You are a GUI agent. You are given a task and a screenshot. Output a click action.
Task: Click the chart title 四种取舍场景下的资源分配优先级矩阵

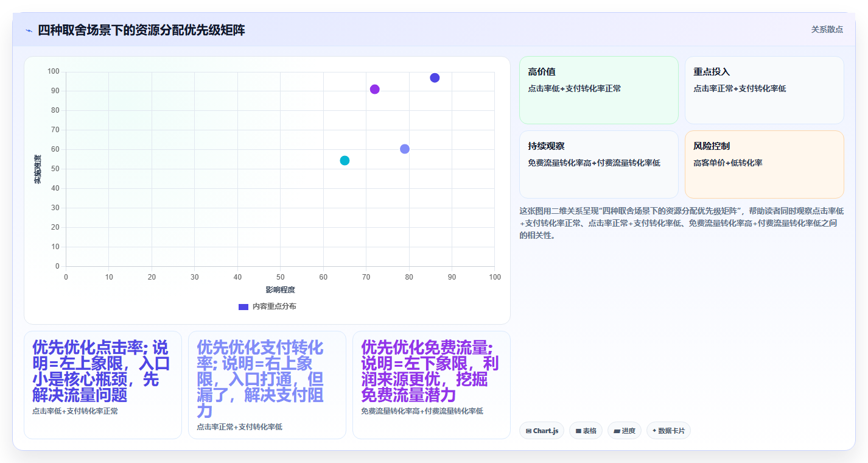point(141,30)
